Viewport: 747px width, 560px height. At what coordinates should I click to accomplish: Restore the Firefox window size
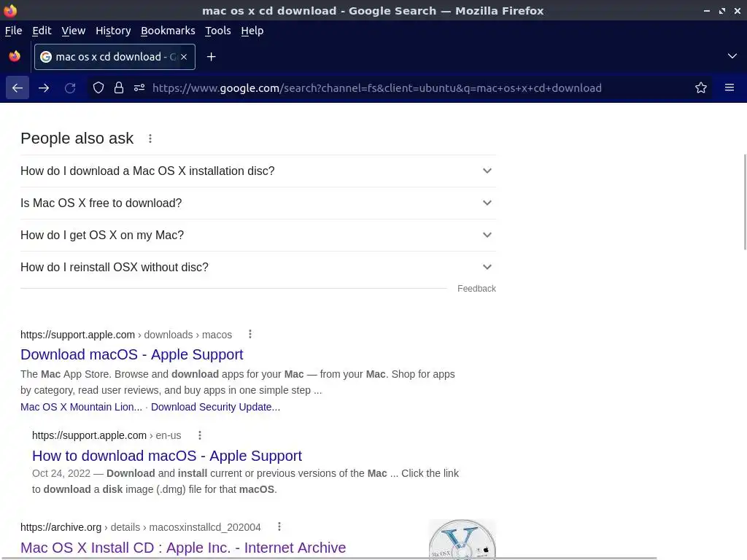coord(721,10)
